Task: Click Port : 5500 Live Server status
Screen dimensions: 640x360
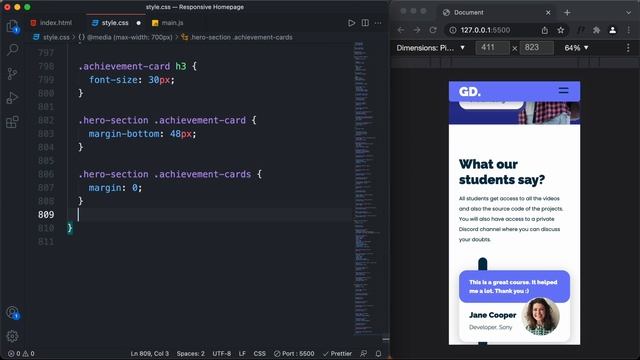Action: pyautogui.click(x=294, y=353)
